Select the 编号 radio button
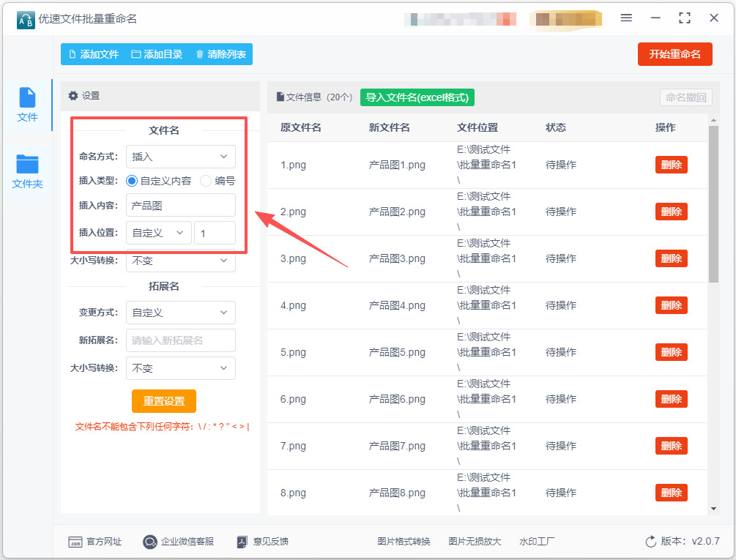 point(206,181)
